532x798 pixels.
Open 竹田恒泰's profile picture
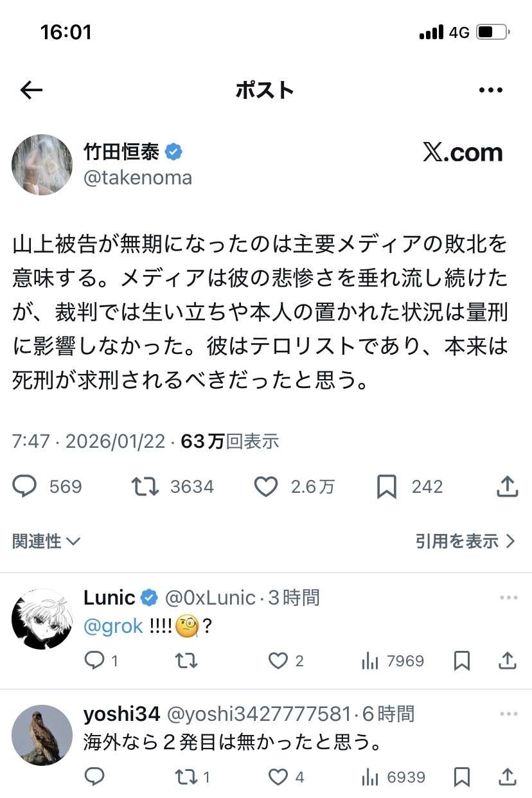42,164
